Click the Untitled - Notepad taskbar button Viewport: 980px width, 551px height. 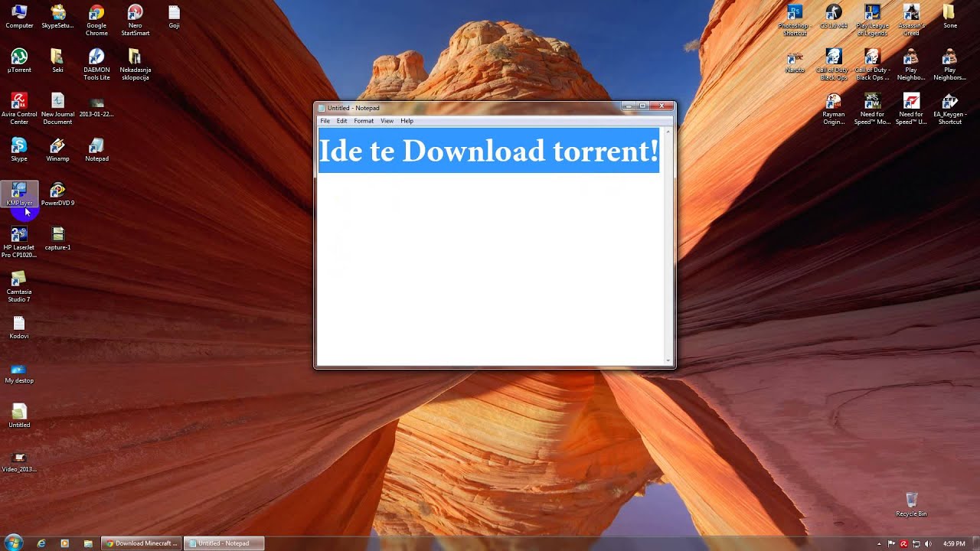pos(224,543)
